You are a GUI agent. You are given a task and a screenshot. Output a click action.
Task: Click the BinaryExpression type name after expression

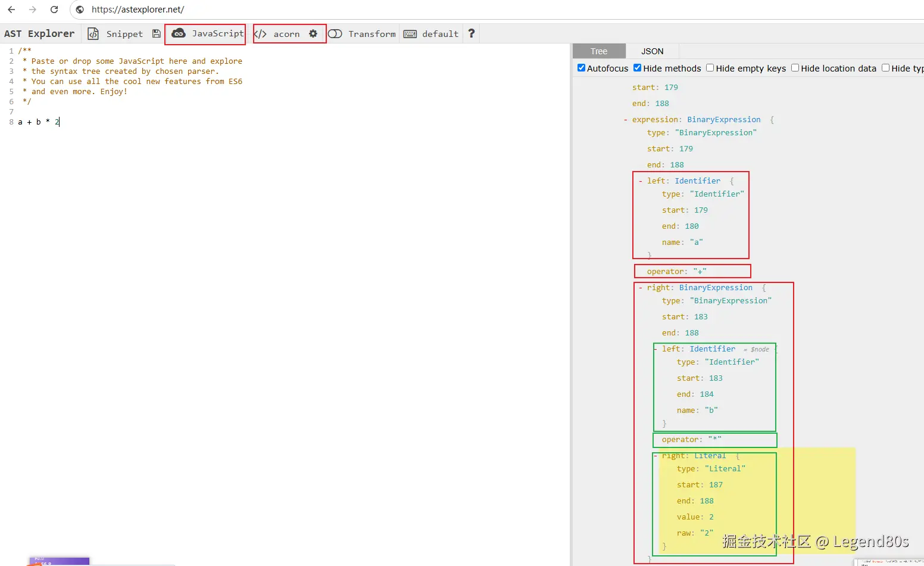(x=724, y=120)
